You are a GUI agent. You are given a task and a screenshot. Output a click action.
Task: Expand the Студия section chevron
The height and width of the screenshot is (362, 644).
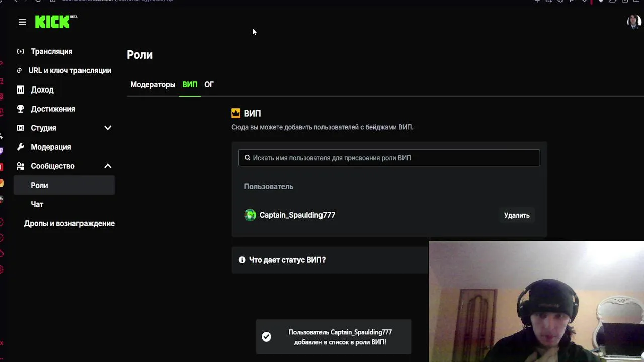point(108,128)
